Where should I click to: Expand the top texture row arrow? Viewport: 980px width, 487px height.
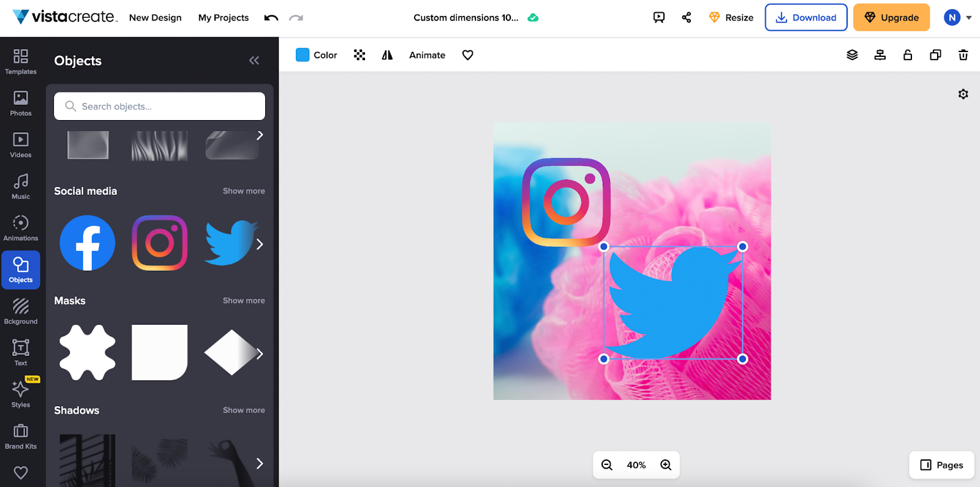tap(260, 135)
